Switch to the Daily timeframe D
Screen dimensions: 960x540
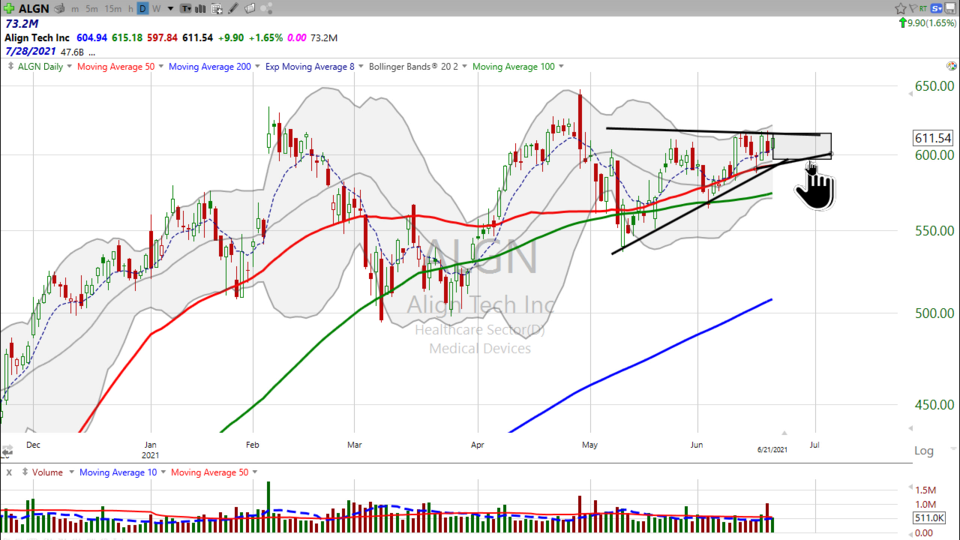click(x=142, y=9)
